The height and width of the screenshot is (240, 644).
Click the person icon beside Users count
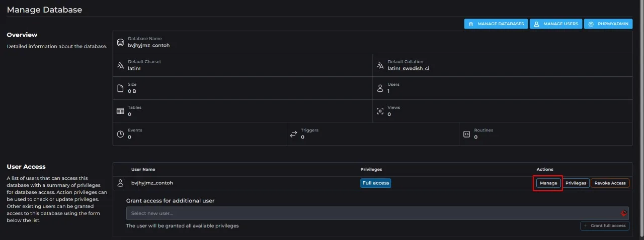click(x=380, y=88)
